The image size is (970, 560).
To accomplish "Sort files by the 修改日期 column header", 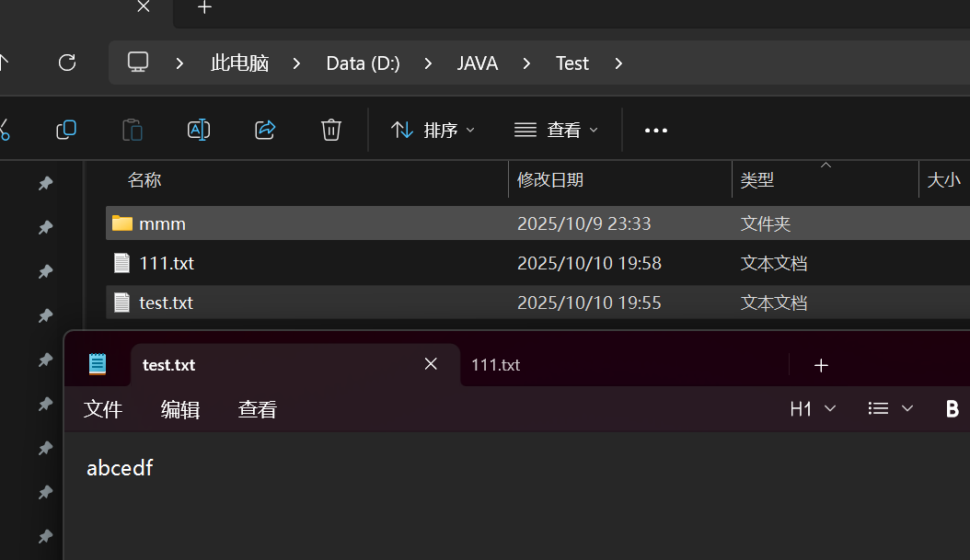I will 550,179.
